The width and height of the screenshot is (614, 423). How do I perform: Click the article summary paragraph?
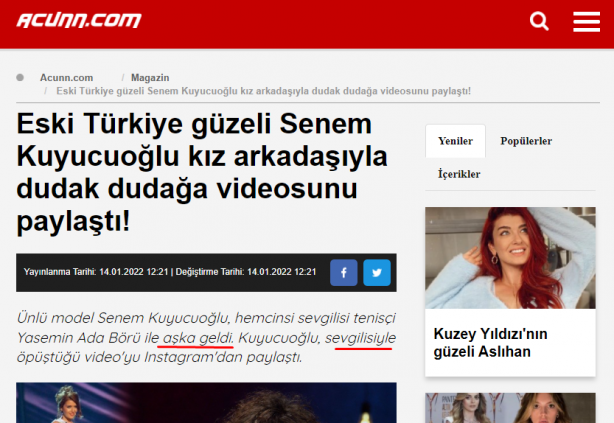click(x=206, y=337)
